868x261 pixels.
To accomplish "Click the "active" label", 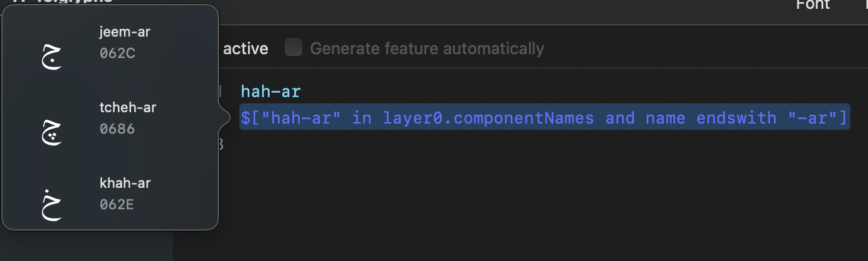I will (246, 49).
